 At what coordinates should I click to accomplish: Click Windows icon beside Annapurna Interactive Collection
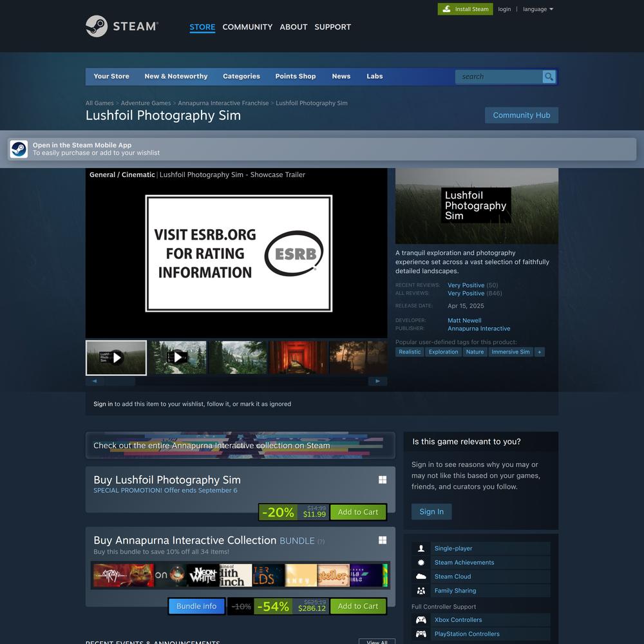pyautogui.click(x=383, y=540)
